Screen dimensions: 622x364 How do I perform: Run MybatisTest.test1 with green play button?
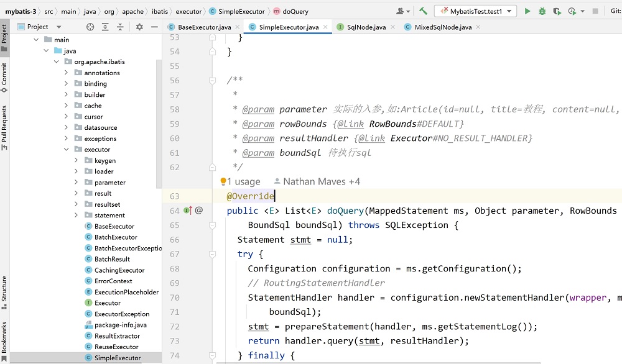(527, 11)
